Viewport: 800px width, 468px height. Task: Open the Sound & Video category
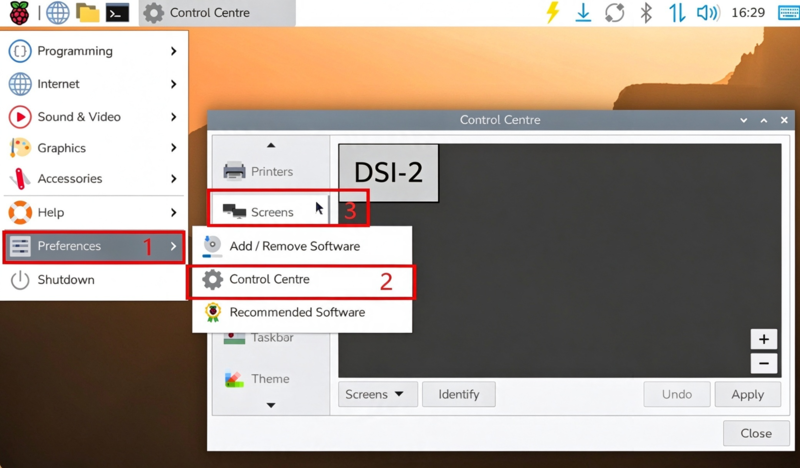(94, 117)
